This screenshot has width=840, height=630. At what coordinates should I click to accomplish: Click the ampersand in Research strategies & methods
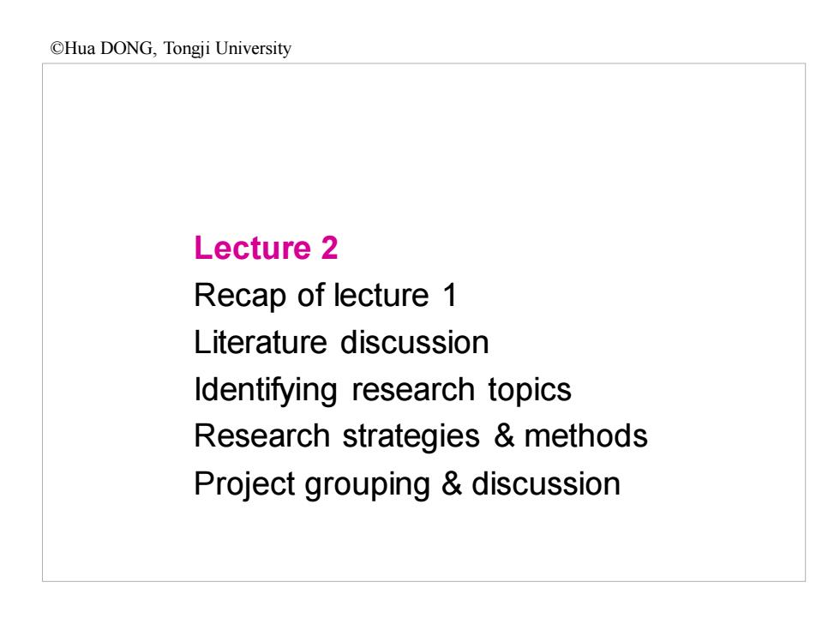(x=504, y=435)
